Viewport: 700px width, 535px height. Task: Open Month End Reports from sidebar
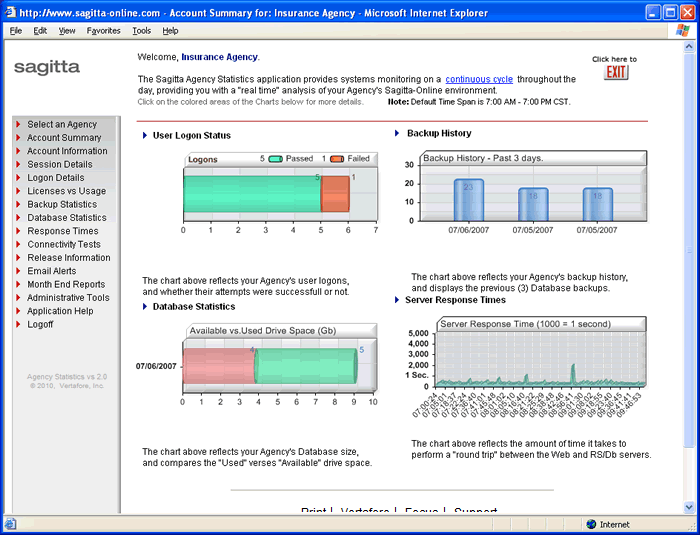click(x=66, y=284)
